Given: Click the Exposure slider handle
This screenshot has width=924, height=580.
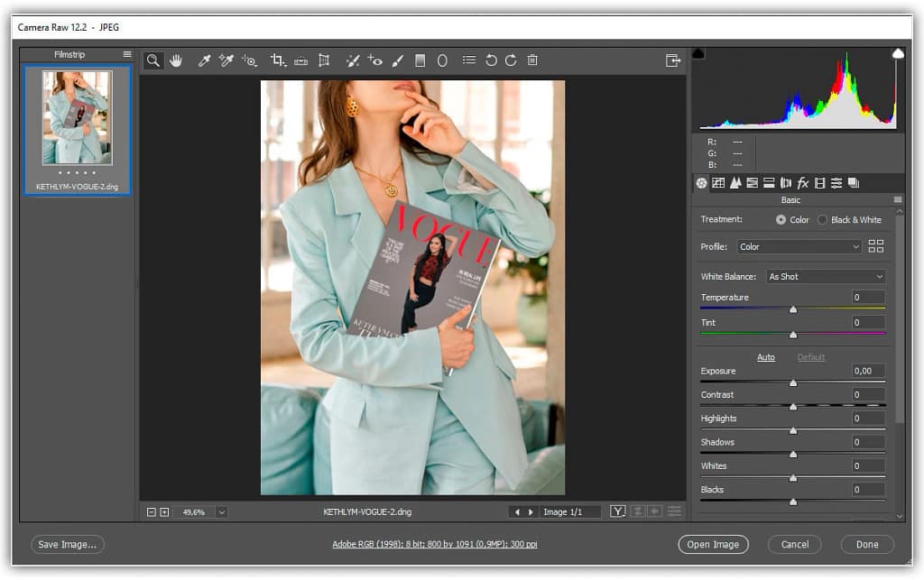Looking at the screenshot, I should [x=793, y=383].
